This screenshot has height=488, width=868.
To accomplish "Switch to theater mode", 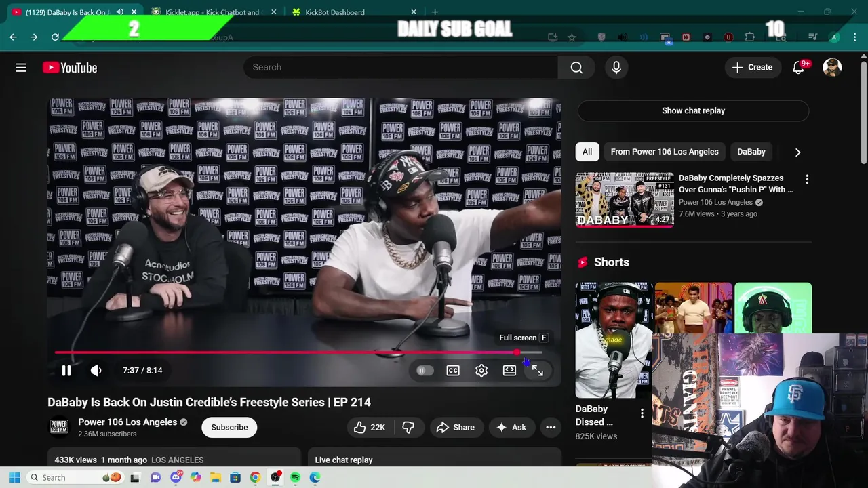I will coord(509,371).
